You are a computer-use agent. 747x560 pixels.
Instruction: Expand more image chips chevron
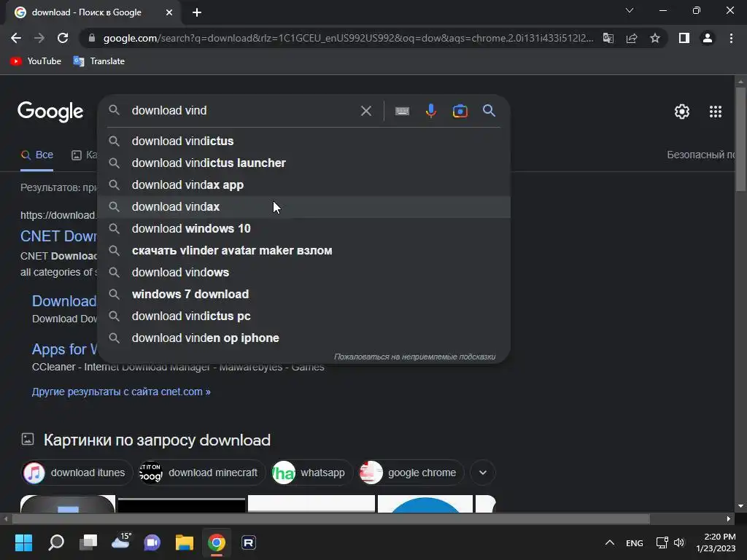tap(483, 472)
